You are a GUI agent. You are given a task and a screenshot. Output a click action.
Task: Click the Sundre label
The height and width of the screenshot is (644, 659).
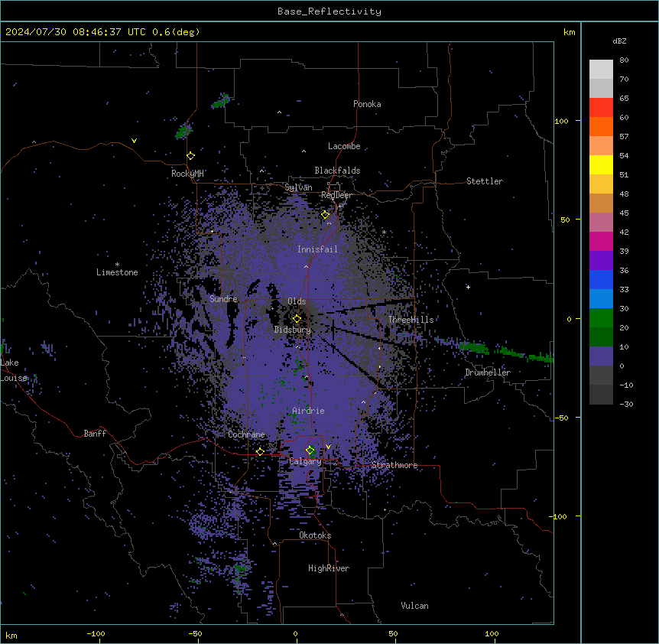tap(223, 299)
